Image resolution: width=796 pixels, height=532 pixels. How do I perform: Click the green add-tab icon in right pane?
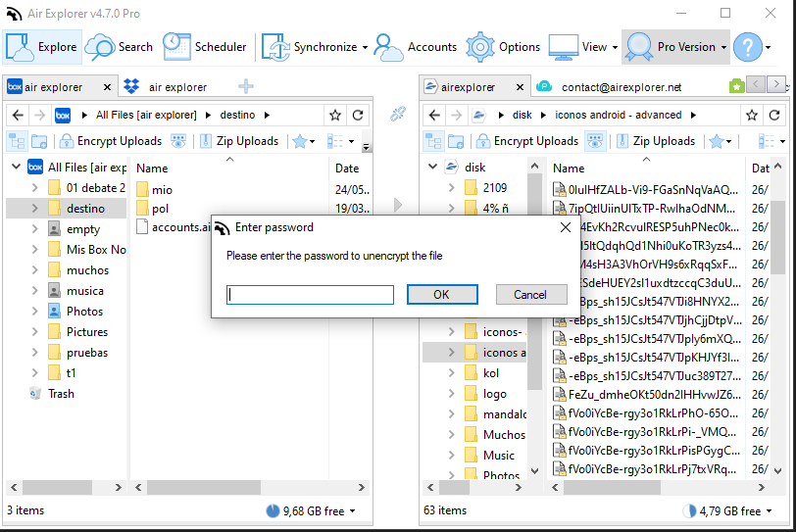pyautogui.click(x=736, y=85)
